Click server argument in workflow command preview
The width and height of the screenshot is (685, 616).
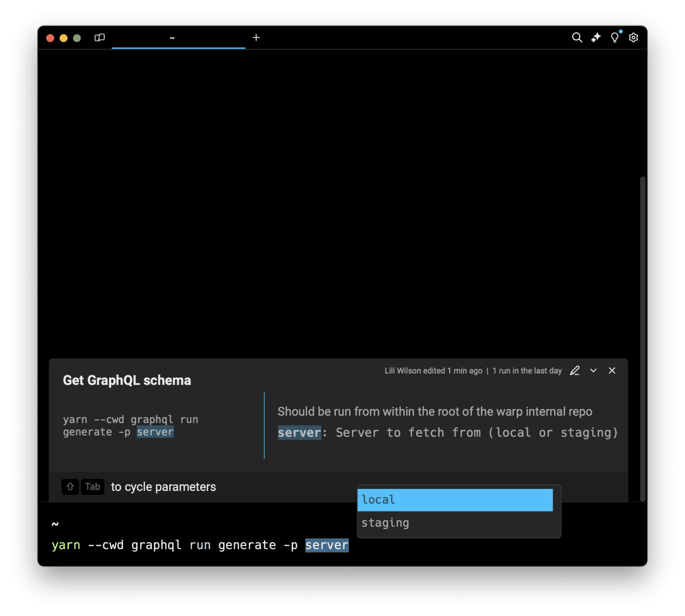coord(155,432)
